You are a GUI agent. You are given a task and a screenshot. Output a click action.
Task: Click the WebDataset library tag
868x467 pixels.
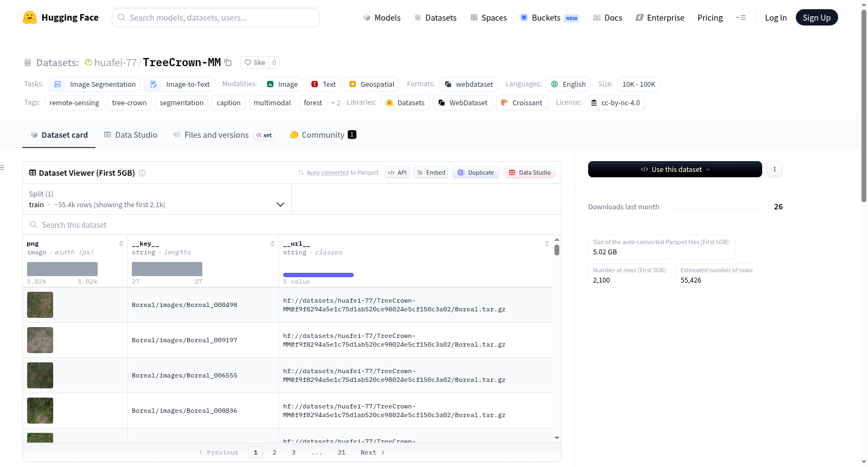pyautogui.click(x=463, y=103)
